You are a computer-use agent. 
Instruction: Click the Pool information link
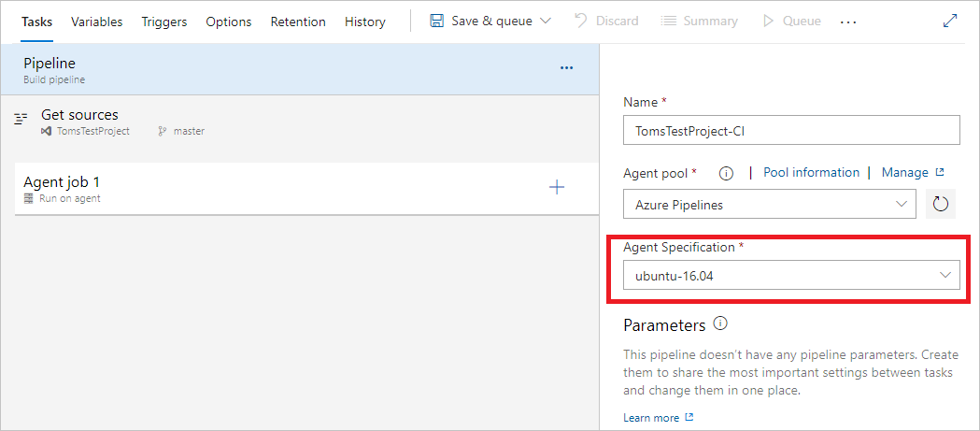click(x=811, y=173)
